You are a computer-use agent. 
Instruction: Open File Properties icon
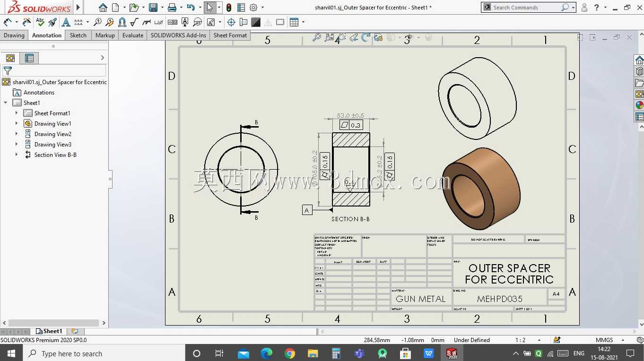[241, 8]
